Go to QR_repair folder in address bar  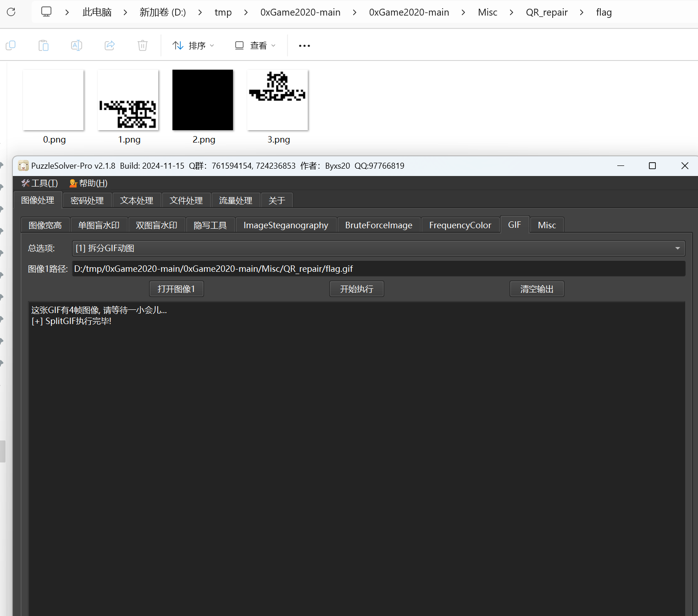pos(547,12)
